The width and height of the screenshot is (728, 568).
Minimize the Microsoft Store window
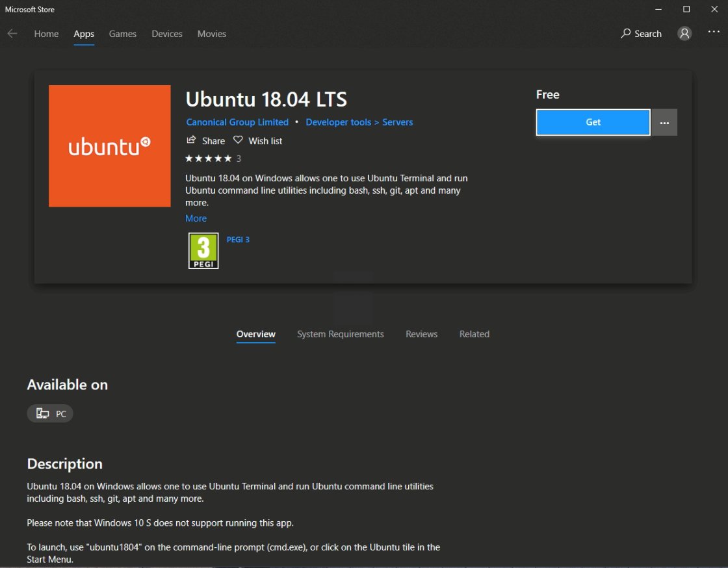658,9
